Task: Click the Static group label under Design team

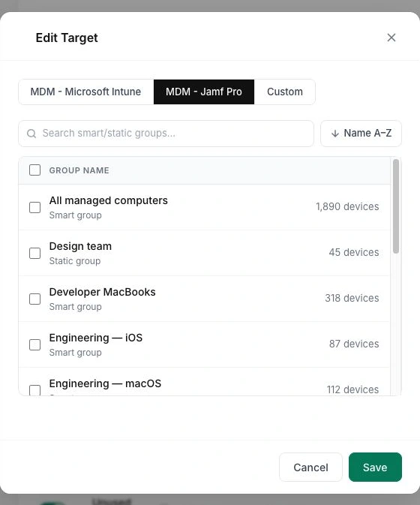Action: (75, 261)
